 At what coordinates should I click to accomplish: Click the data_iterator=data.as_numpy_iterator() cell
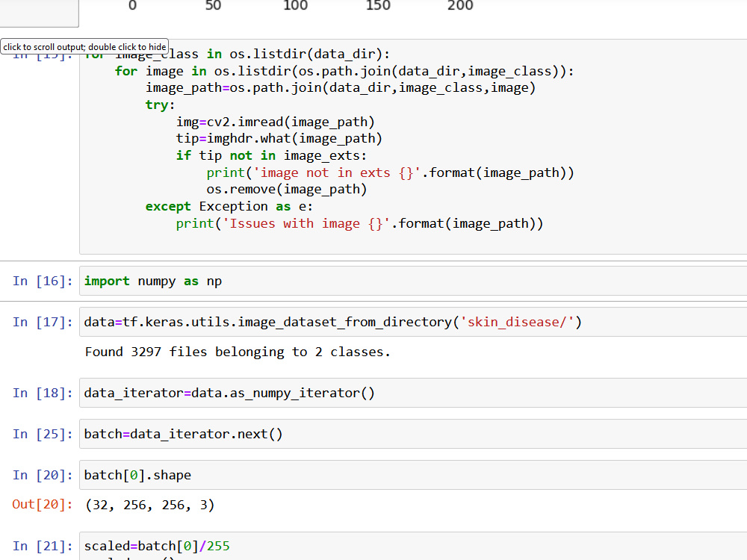[413, 393]
